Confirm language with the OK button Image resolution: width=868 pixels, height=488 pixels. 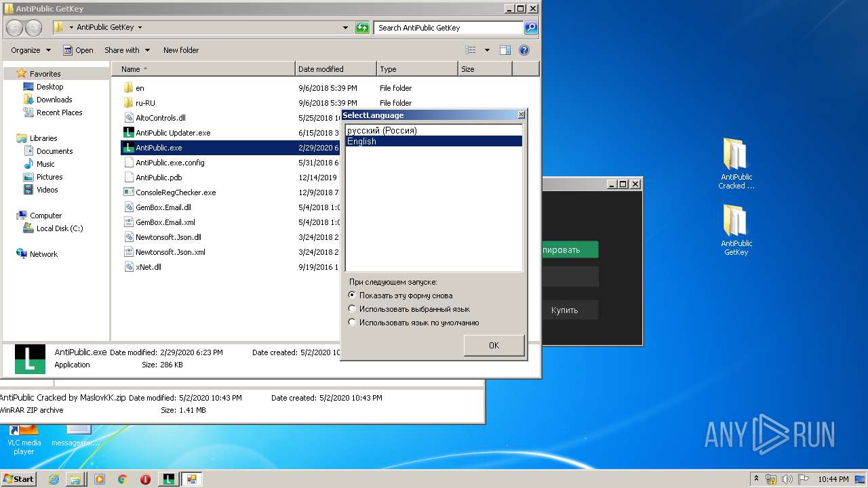pyautogui.click(x=494, y=346)
